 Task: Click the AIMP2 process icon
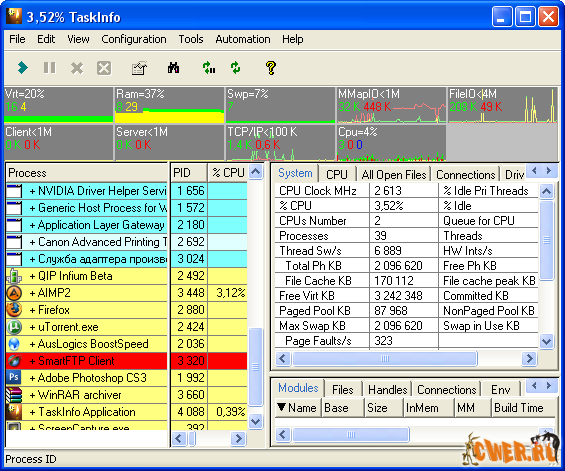[14, 293]
